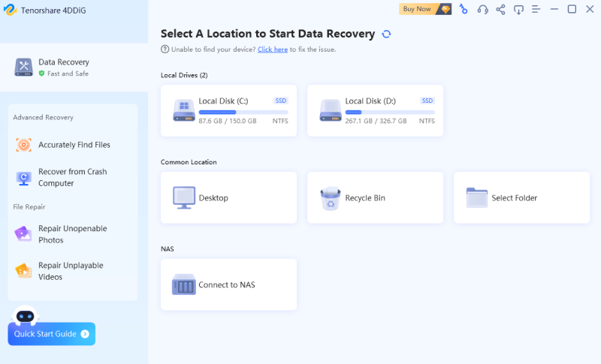The width and height of the screenshot is (601, 364).
Task: Open the headset customer support icon
Action: pyautogui.click(x=482, y=9)
